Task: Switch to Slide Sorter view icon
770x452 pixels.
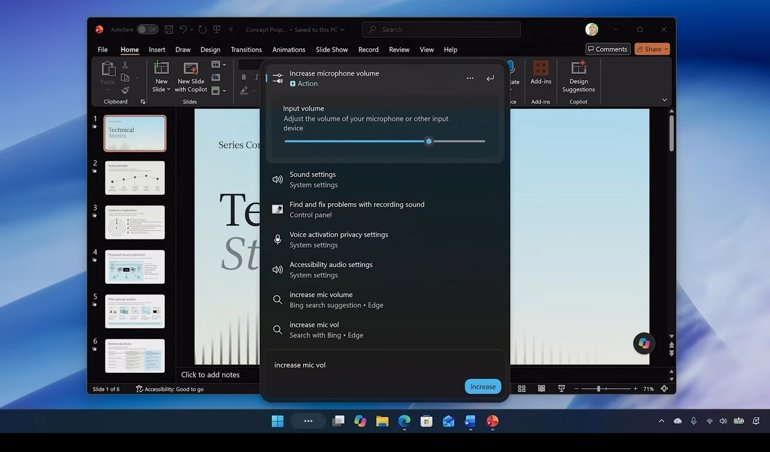Action: 522,389
